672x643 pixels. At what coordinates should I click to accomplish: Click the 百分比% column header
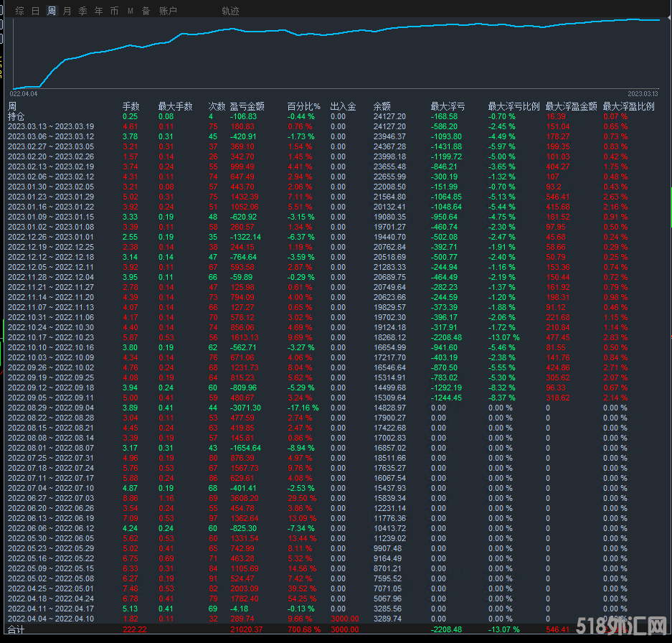coord(303,106)
